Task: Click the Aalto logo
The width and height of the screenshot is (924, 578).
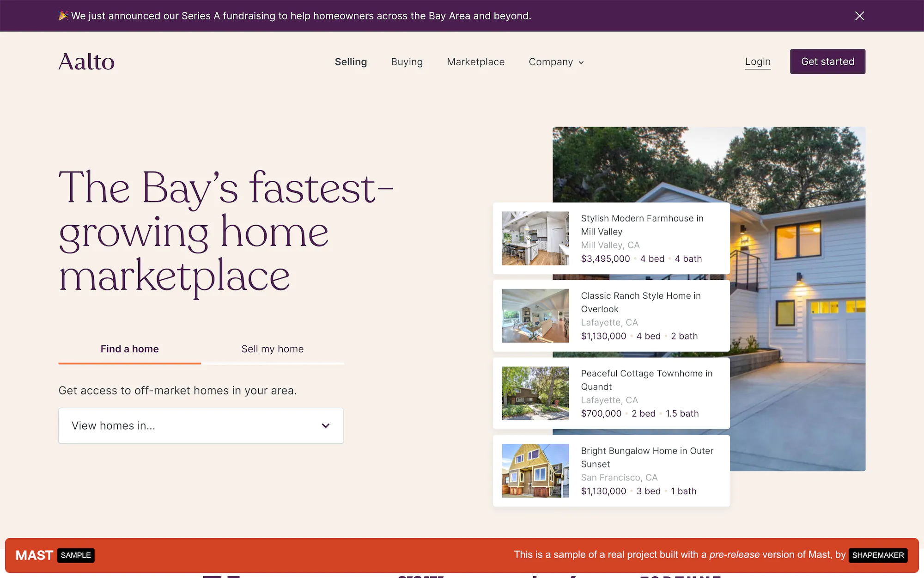Action: pos(86,61)
